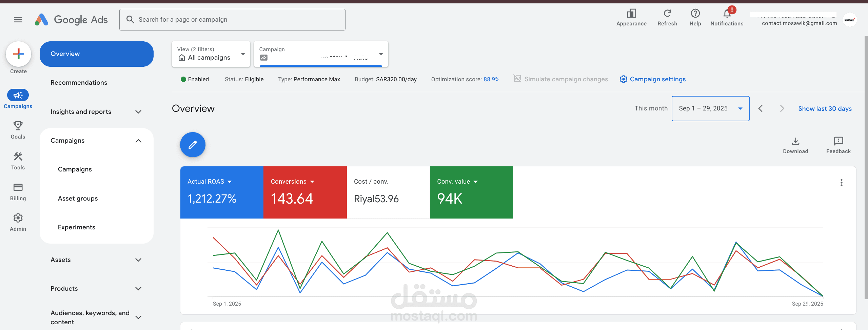868x330 pixels.
Task: Open Billing from the left sidebar
Action: [x=18, y=191]
